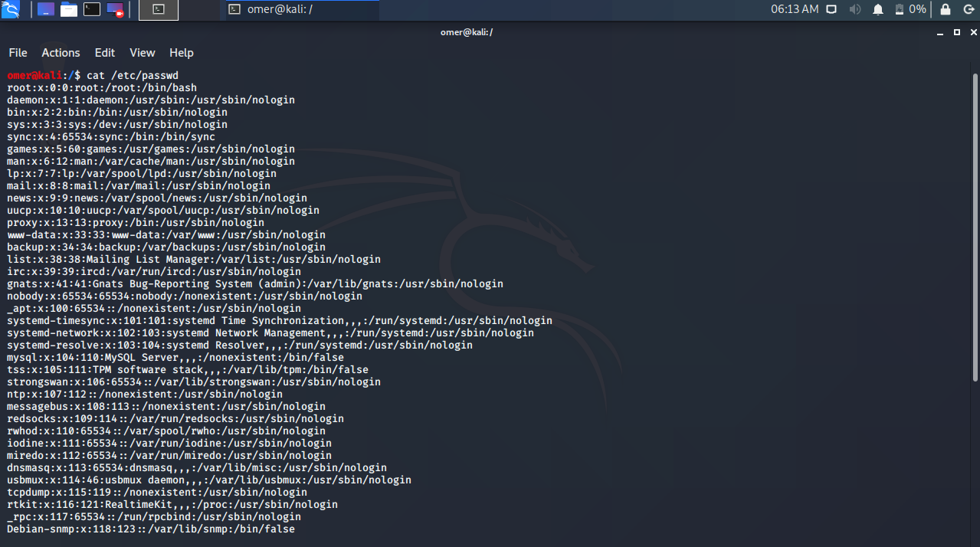The width and height of the screenshot is (980, 547).
Task: Click the terminal vertical scrollbar
Action: [975, 227]
